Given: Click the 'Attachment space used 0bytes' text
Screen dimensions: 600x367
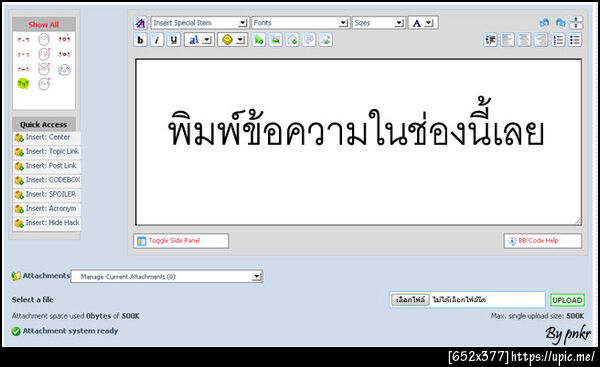Looking at the screenshot, I should [61, 316].
